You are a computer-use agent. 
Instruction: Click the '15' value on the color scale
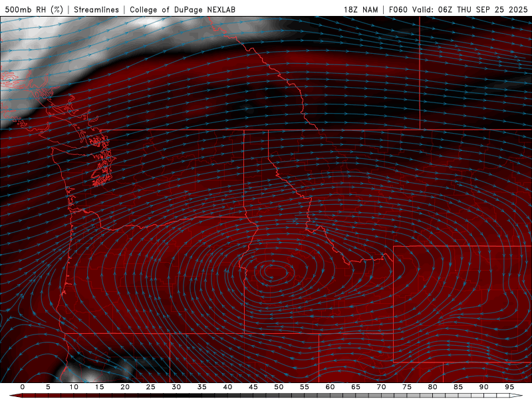pos(99,387)
